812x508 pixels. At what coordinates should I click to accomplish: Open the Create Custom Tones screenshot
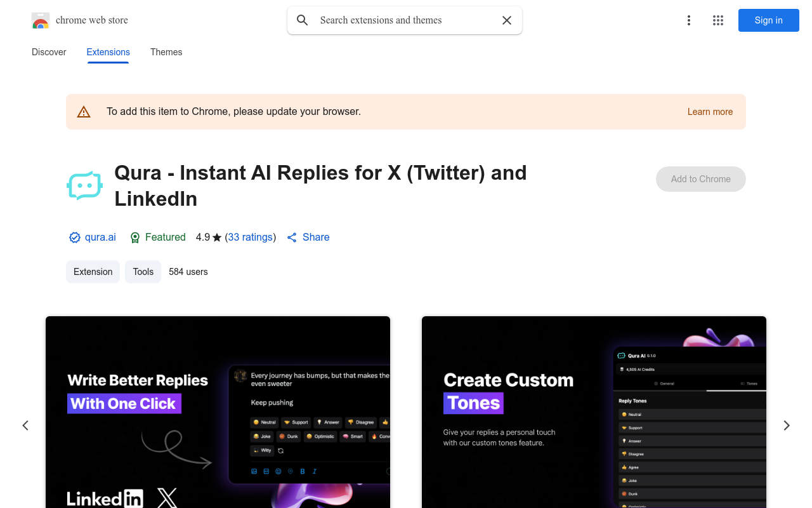pyautogui.click(x=594, y=412)
